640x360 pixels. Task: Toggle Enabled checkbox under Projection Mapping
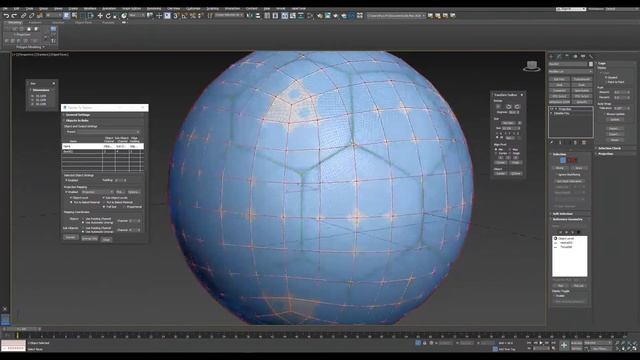(66, 191)
